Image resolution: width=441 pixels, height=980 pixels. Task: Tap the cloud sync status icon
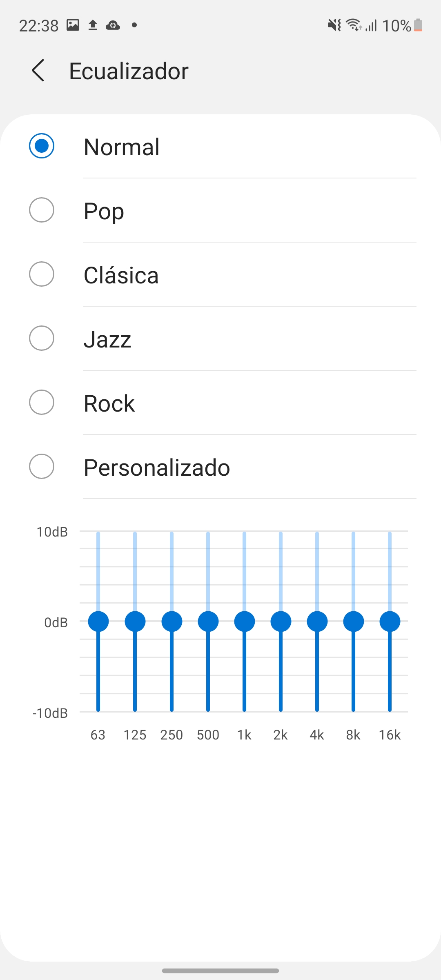point(113,25)
